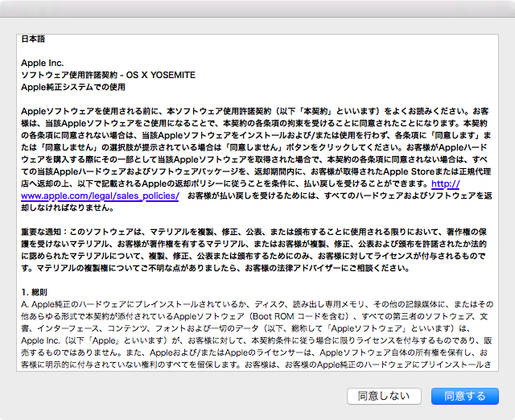Click the Apple純正システムでの使用 line
515x420 pixels.
(73, 87)
